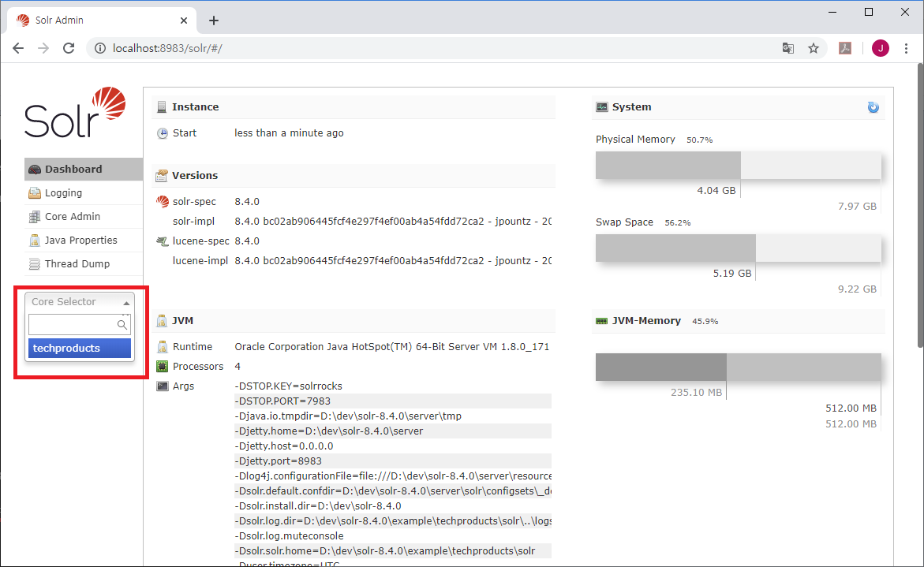Click the -DSTOP.PORT=7983 argument
This screenshot has width=924, height=567.
(x=282, y=401)
